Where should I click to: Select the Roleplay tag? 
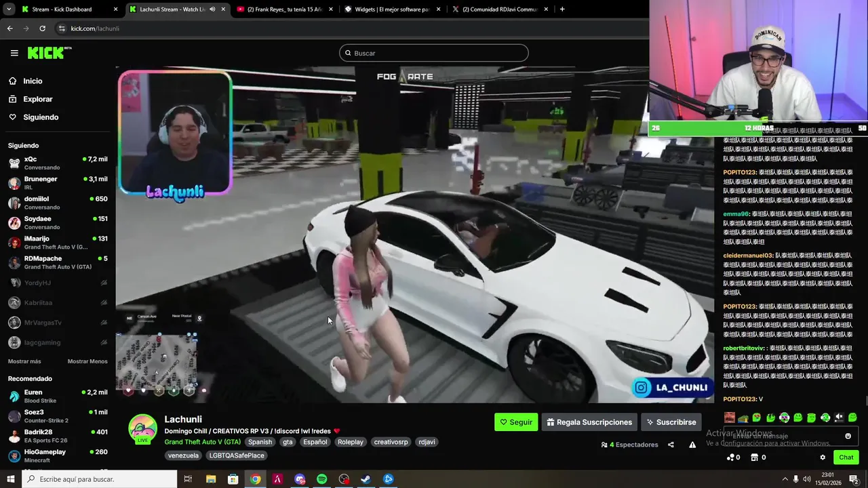pos(351,442)
